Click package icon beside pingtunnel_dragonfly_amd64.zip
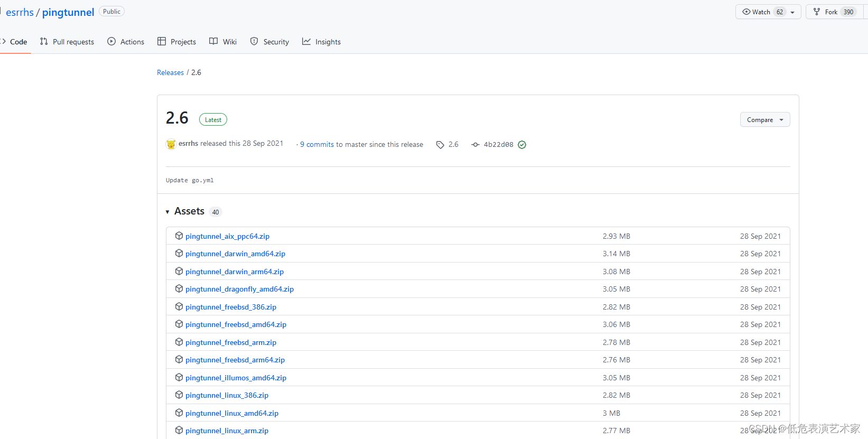This screenshot has width=868, height=439. [x=179, y=289]
